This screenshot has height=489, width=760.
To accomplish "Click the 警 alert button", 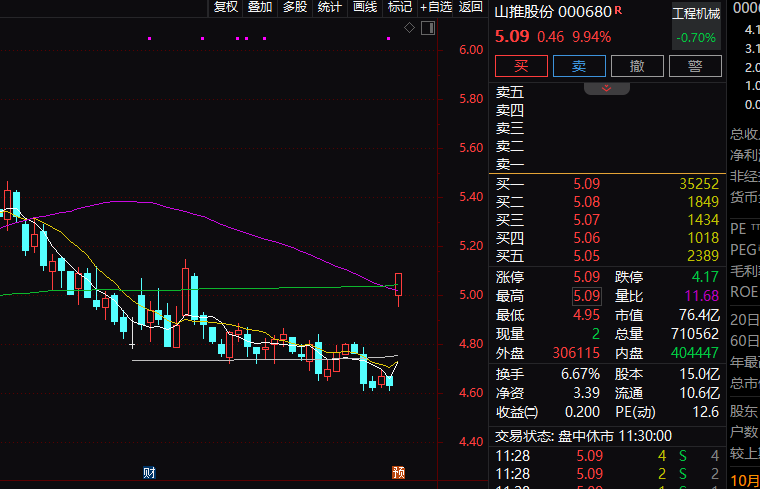I will click(695, 66).
